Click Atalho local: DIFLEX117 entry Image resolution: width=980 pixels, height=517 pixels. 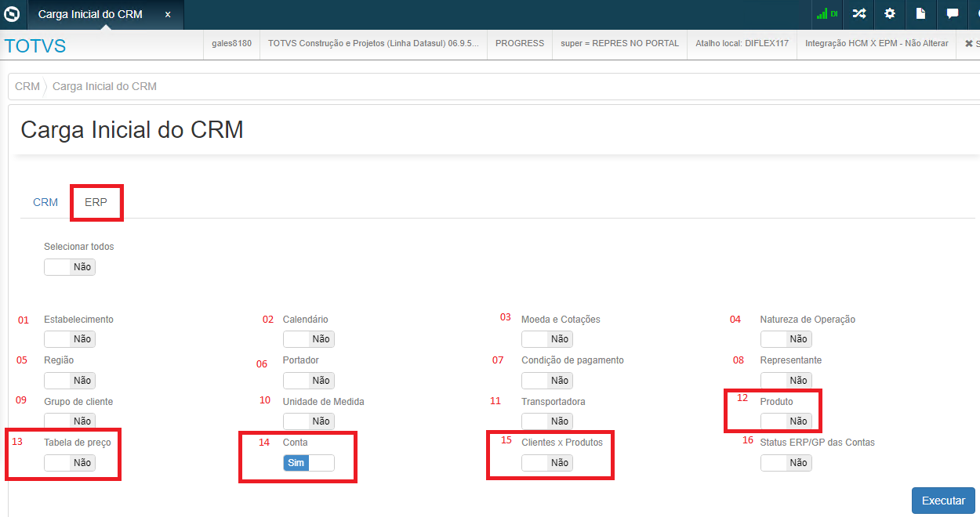coord(742,44)
